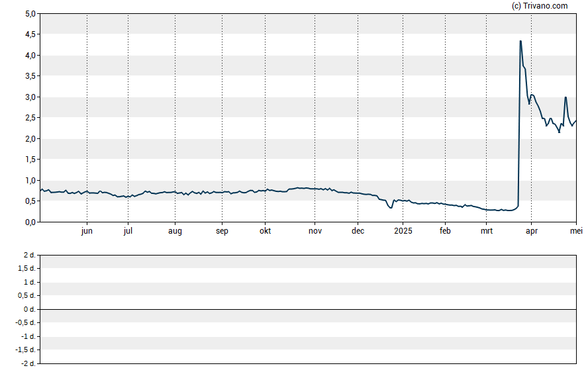Click the '-1,5 d.' lower axis label
Screen dimensions: 588x374
(x=26, y=350)
